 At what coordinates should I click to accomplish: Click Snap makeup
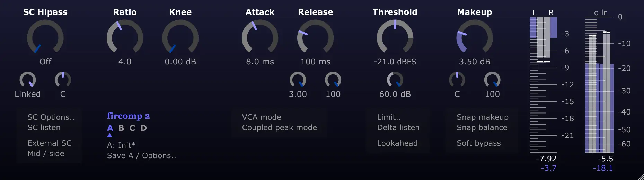click(483, 117)
